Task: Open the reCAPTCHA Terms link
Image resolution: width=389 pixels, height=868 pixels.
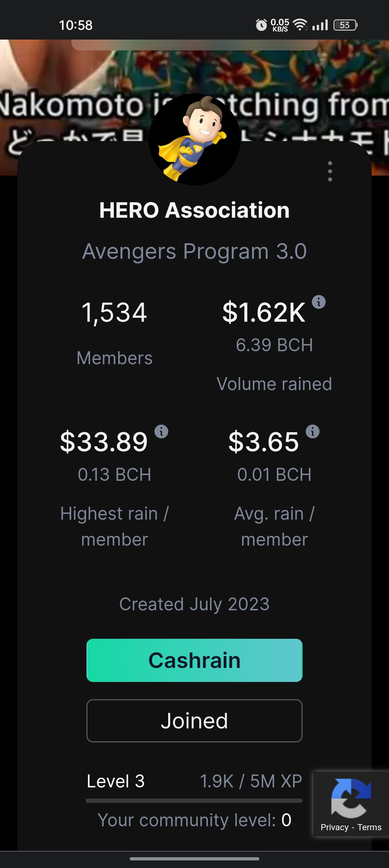Action: (369, 827)
